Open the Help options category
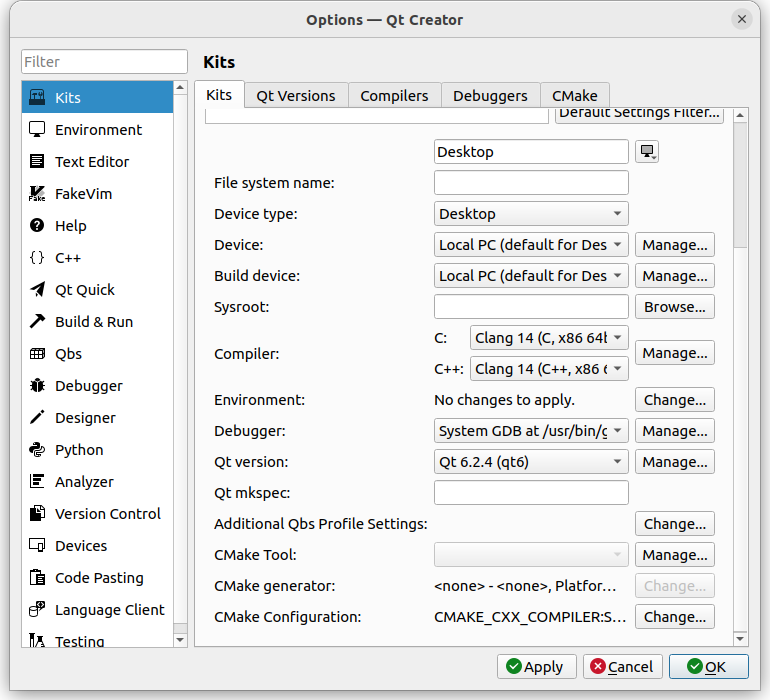The height and width of the screenshot is (700, 770). 97,225
